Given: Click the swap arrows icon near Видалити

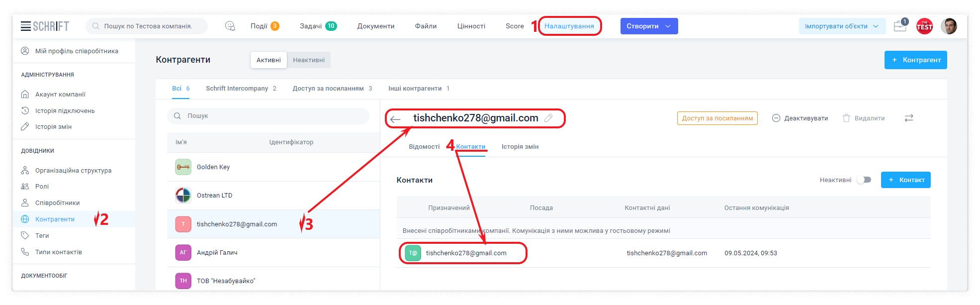Looking at the screenshot, I should [909, 118].
